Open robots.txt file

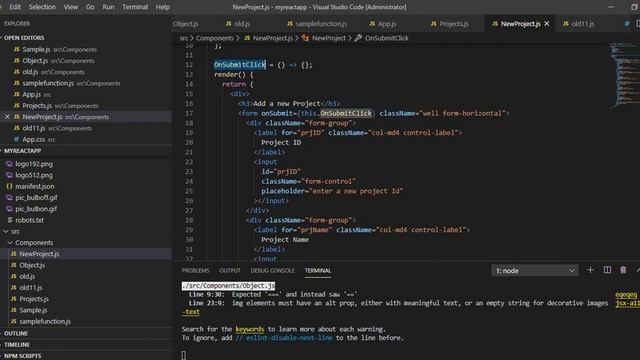click(29, 220)
